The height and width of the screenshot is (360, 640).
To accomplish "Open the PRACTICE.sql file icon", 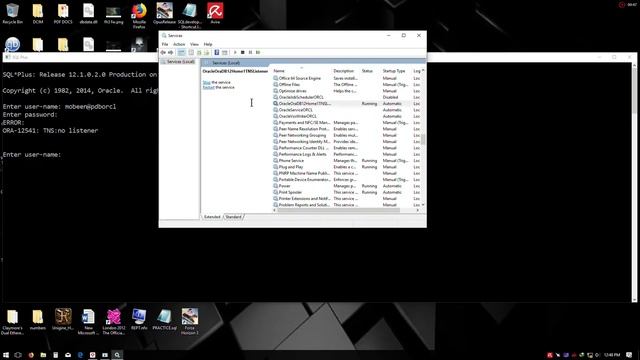I will (164, 320).
